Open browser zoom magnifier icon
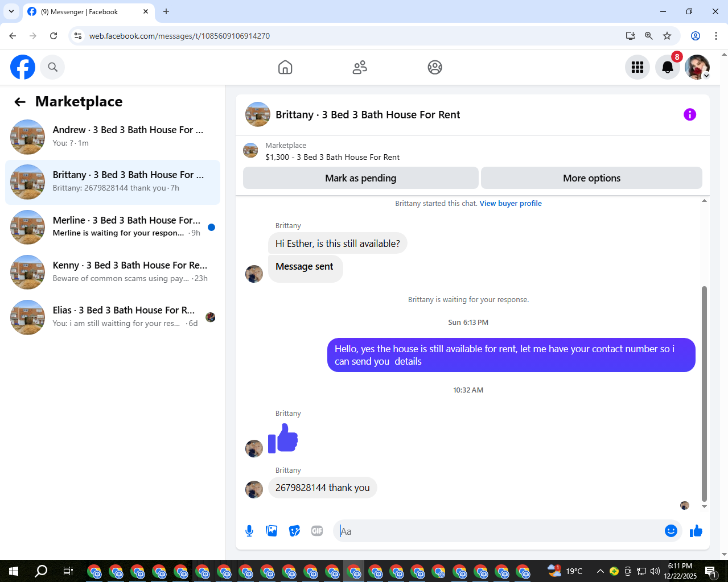The height and width of the screenshot is (582, 728). pos(649,36)
